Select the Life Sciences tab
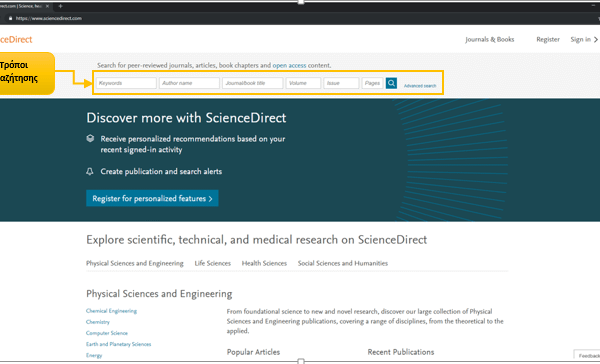 tap(212, 263)
